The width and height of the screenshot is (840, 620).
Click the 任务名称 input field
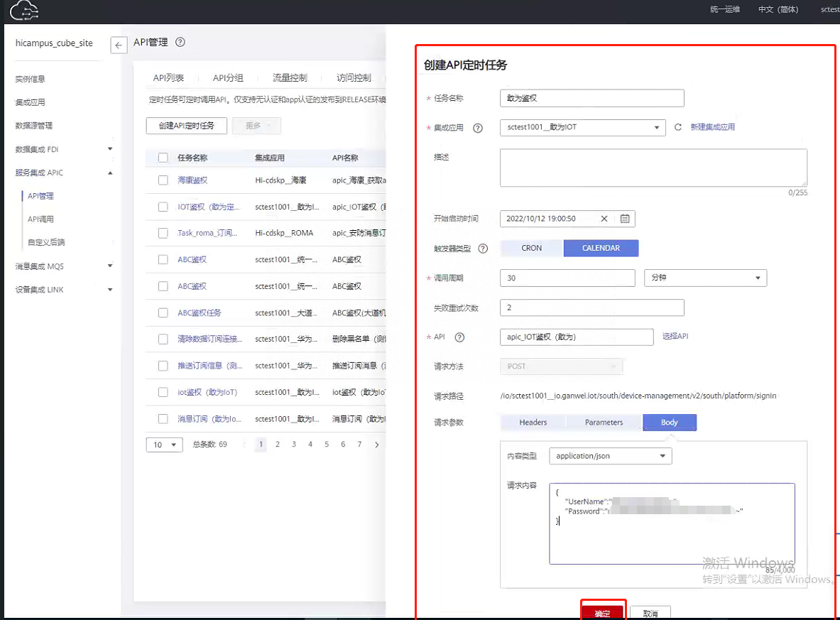[x=591, y=98]
